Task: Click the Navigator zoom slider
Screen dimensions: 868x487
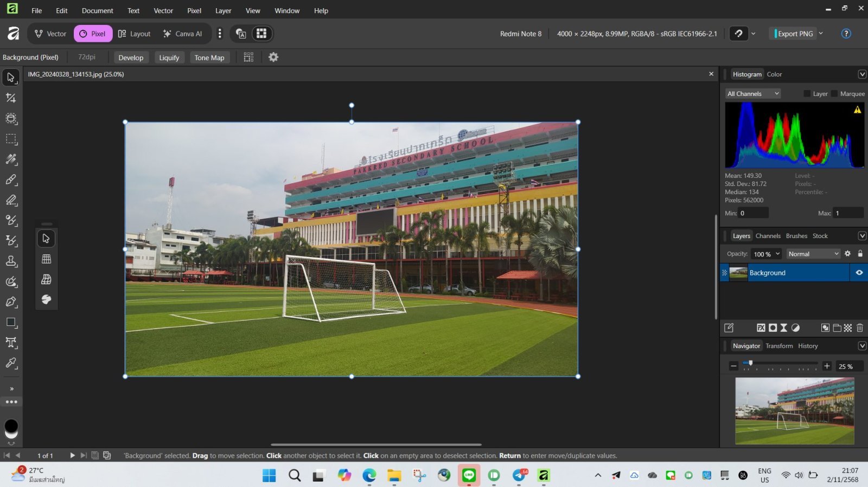Action: coord(780,363)
